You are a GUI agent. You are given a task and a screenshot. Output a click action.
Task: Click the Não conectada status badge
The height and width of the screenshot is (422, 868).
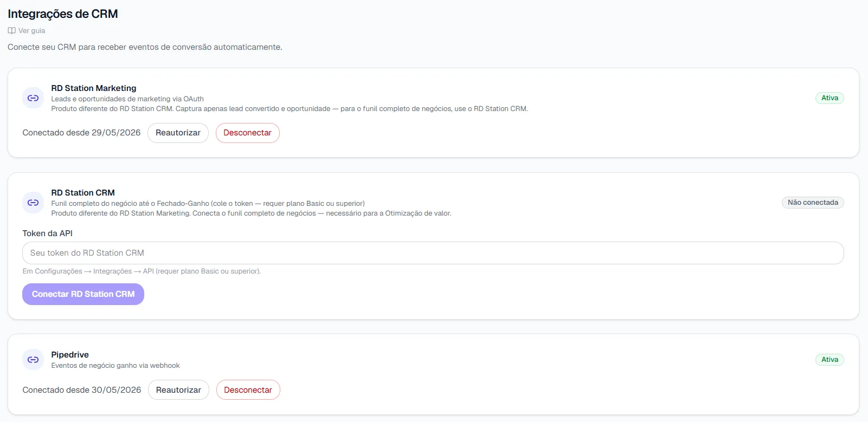pos(813,203)
